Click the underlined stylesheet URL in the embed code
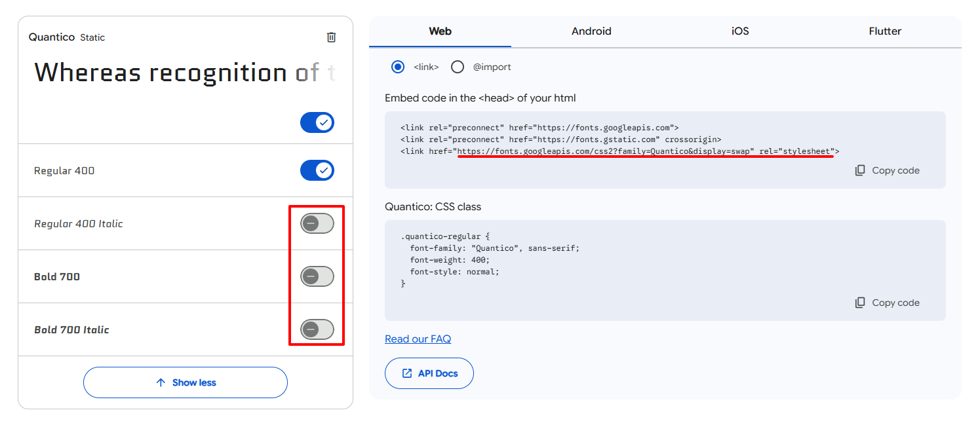This screenshot has height=427, width=980. pos(646,151)
